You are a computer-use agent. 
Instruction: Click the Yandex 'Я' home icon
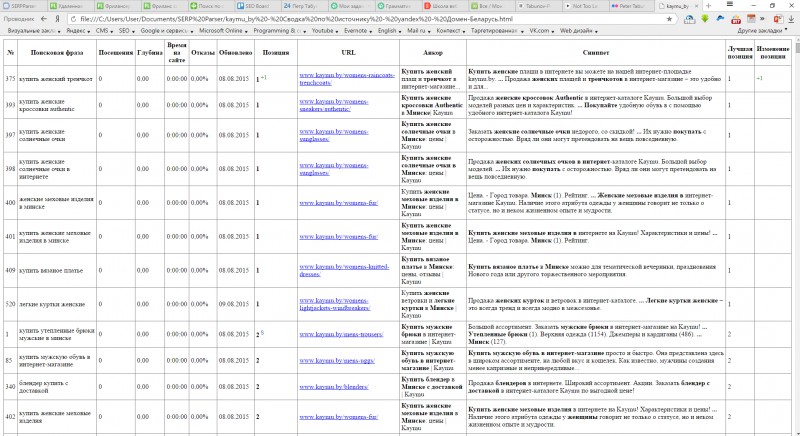58,19
